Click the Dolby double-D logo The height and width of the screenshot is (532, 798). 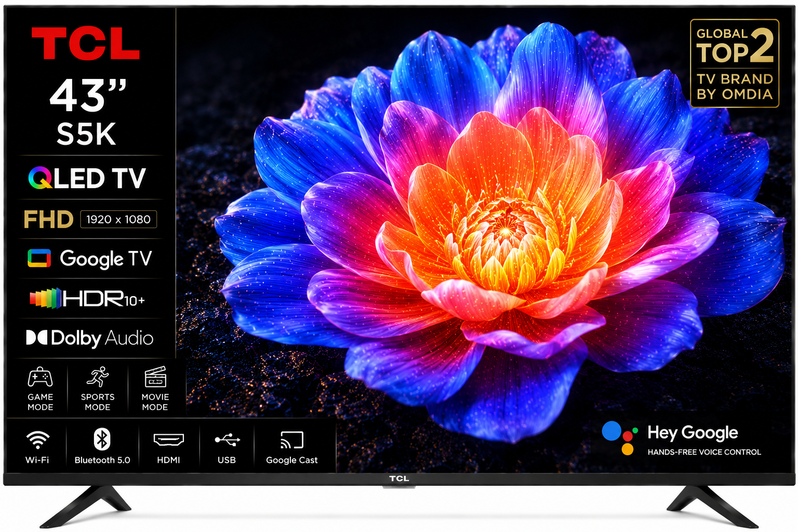[36, 338]
